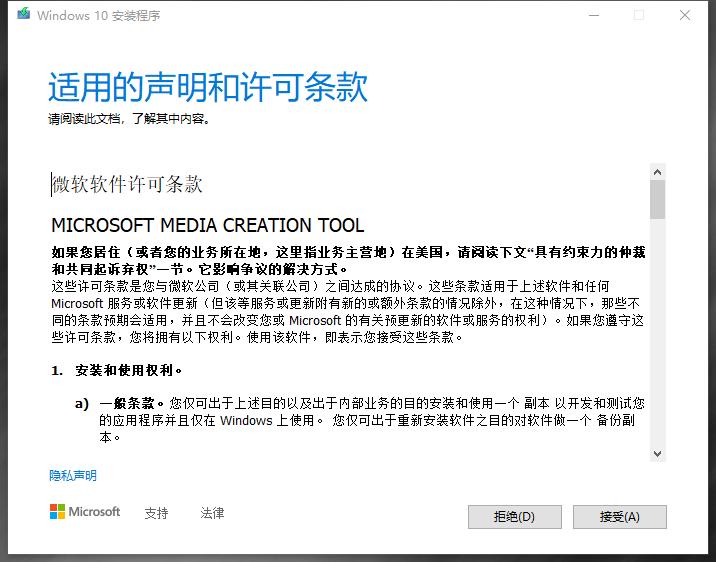Click the scrollbar down arrow
Viewport: 716px width, 562px height.
coord(658,454)
